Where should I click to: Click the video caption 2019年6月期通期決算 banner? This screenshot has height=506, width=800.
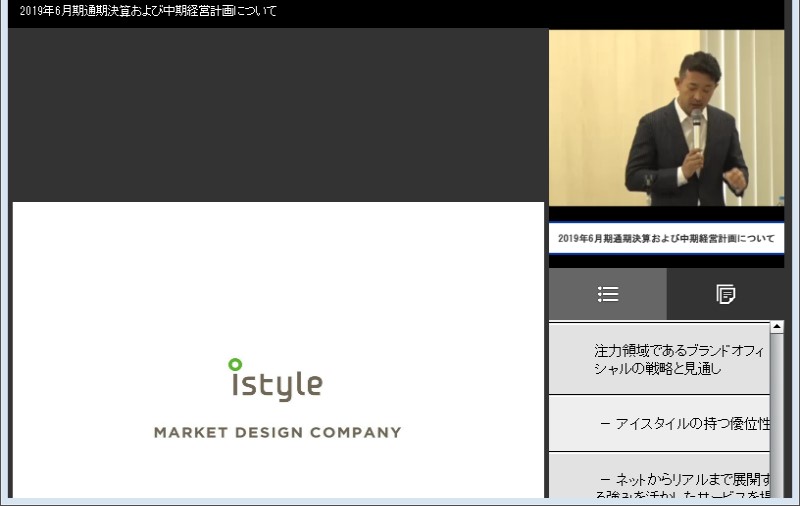[666, 238]
